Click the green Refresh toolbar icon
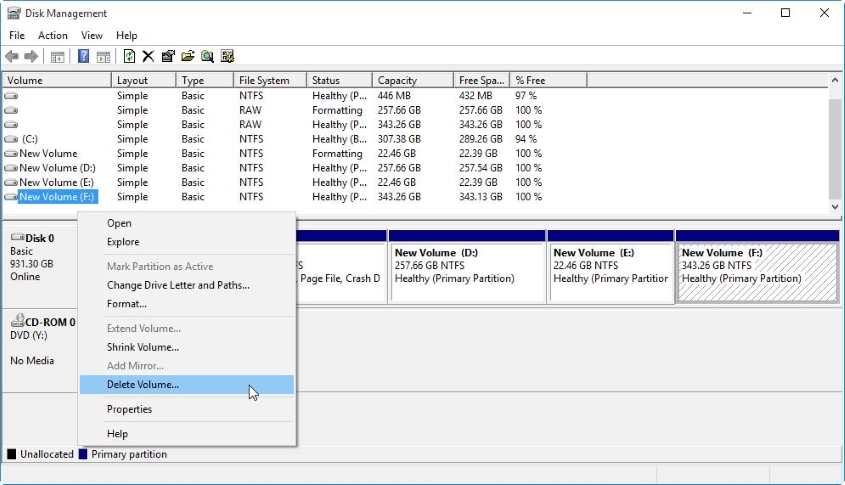 129,56
